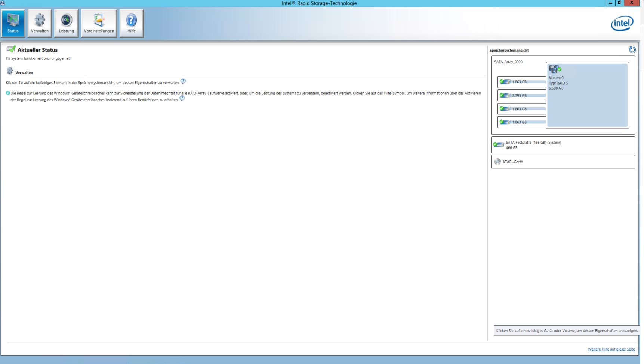This screenshot has width=644, height=364.
Task: Click the application icon in title bar
Action: tap(2, 3)
